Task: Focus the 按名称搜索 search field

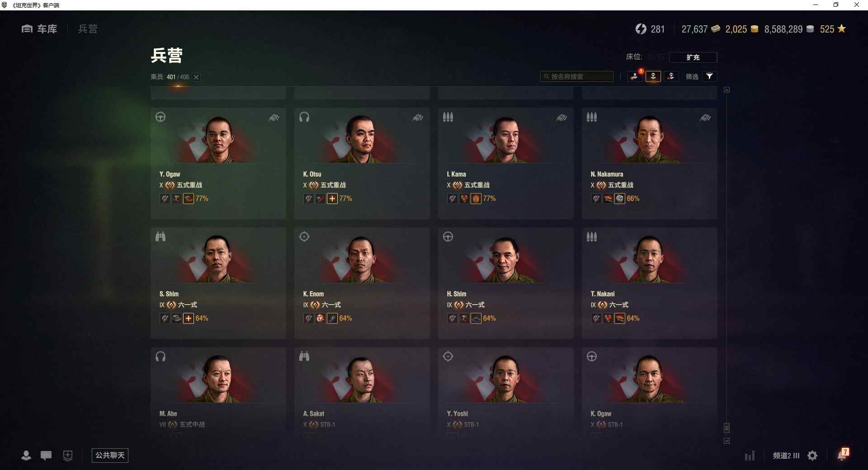Action: (x=577, y=76)
